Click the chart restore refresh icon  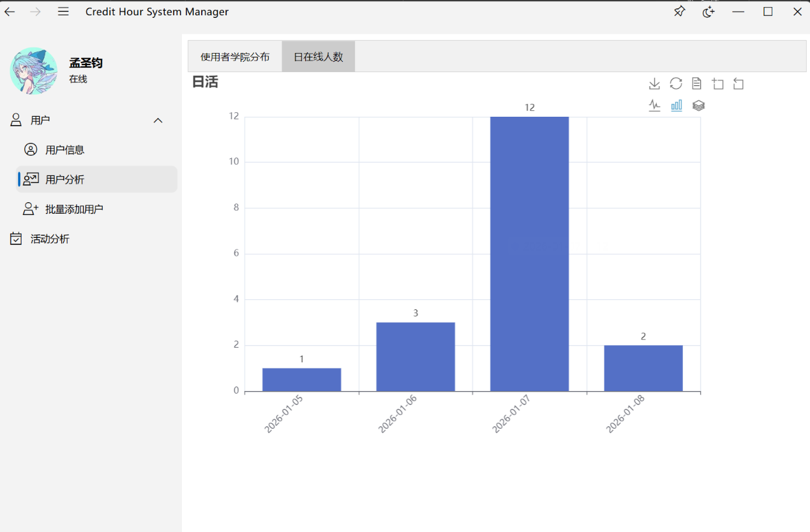click(675, 84)
